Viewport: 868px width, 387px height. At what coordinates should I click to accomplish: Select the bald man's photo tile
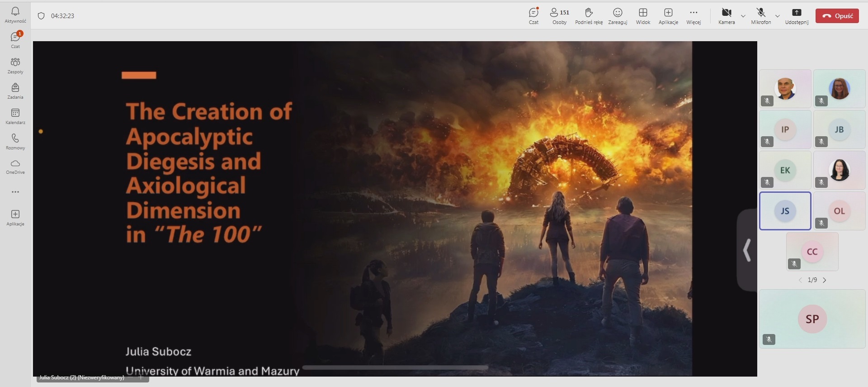(x=785, y=89)
